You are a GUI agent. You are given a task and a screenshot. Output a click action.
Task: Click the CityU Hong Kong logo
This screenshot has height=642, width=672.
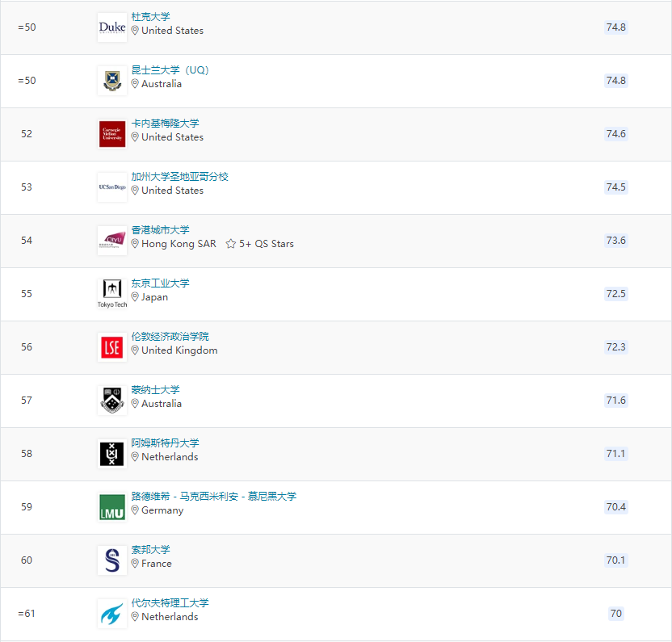(112, 241)
